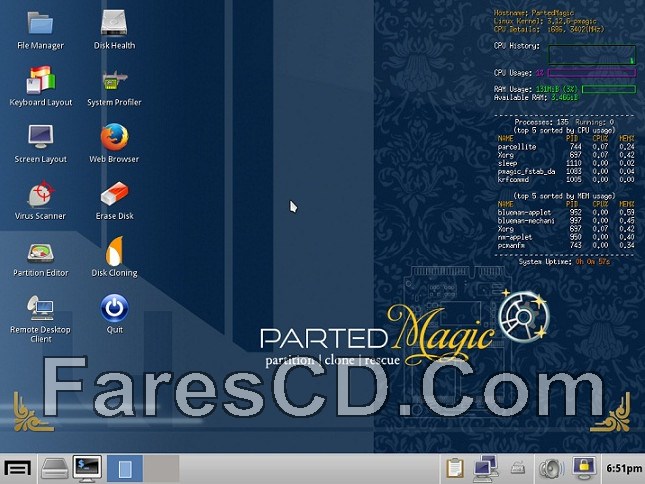Viewport: 645px width, 484px height.
Task: Switch to the first workspace in the pager
Action: click(125, 468)
